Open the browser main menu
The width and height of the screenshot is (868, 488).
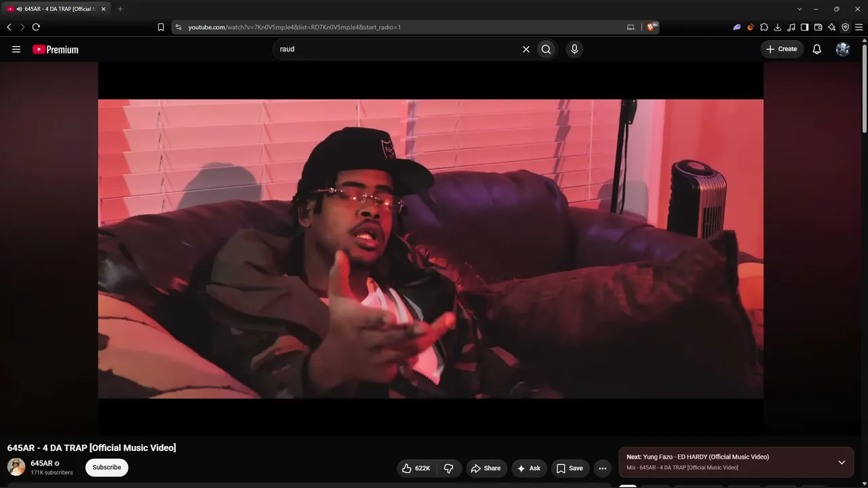click(x=859, y=27)
